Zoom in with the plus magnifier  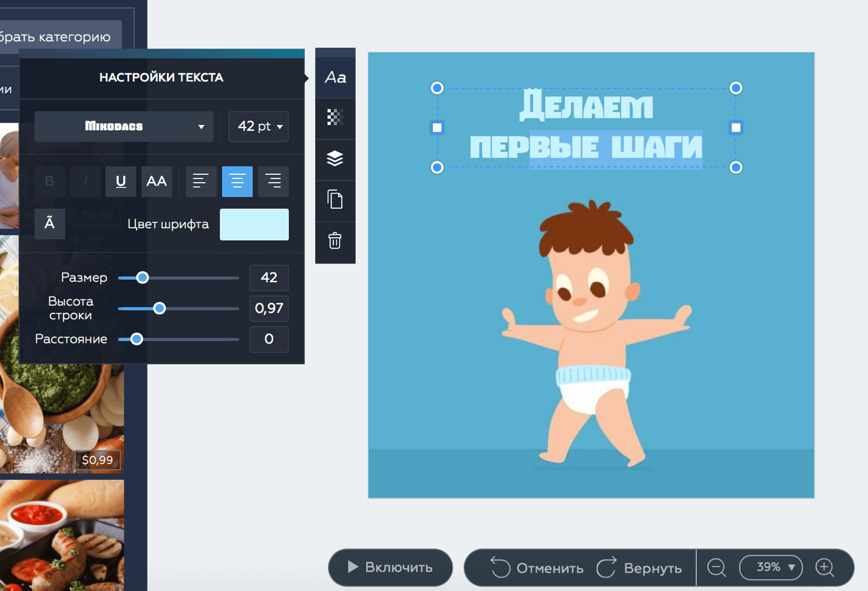click(x=825, y=568)
